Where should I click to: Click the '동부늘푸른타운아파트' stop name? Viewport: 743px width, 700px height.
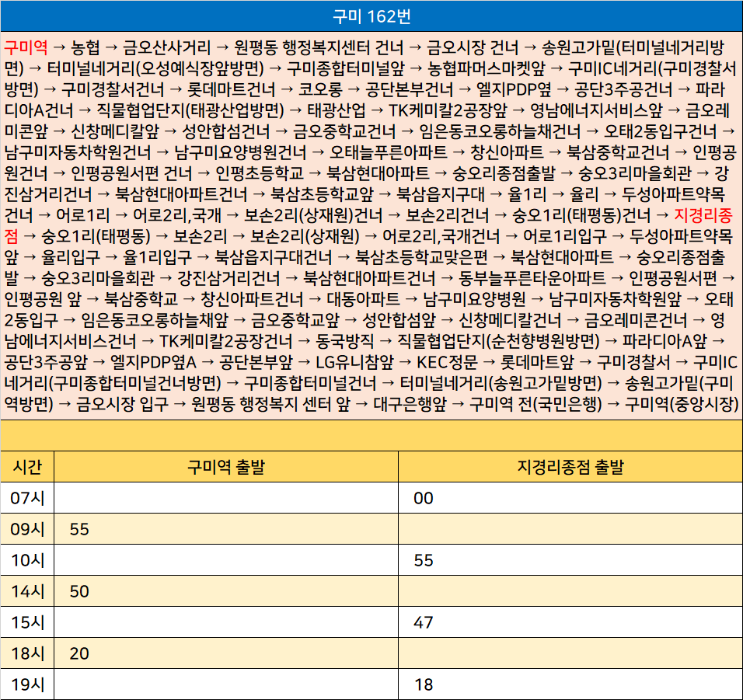[x=532, y=278]
